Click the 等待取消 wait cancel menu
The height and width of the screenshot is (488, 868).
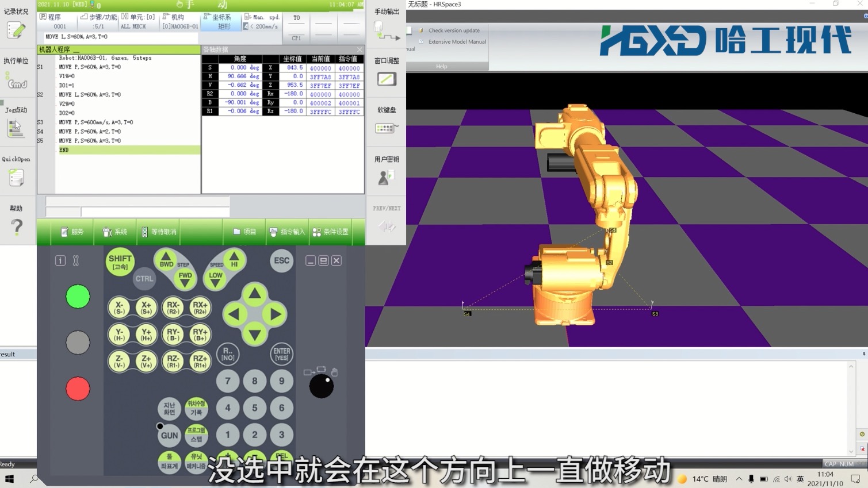tap(159, 232)
